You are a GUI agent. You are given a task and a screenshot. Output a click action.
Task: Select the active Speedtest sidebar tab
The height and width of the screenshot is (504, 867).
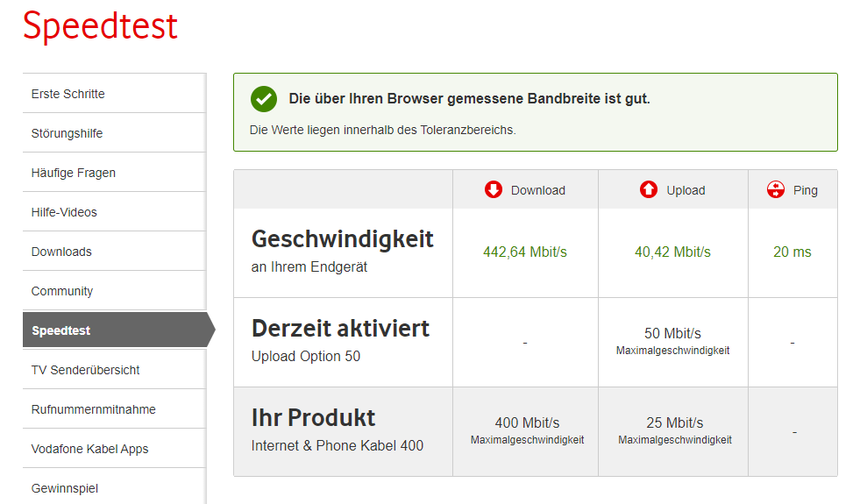[x=61, y=330]
